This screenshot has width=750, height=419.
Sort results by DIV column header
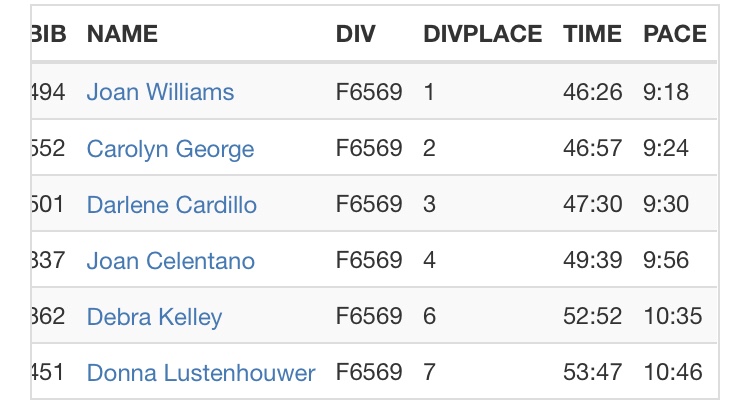(356, 34)
